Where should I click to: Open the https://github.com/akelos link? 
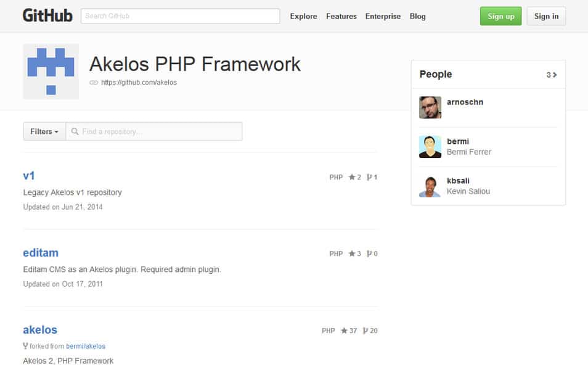139,82
